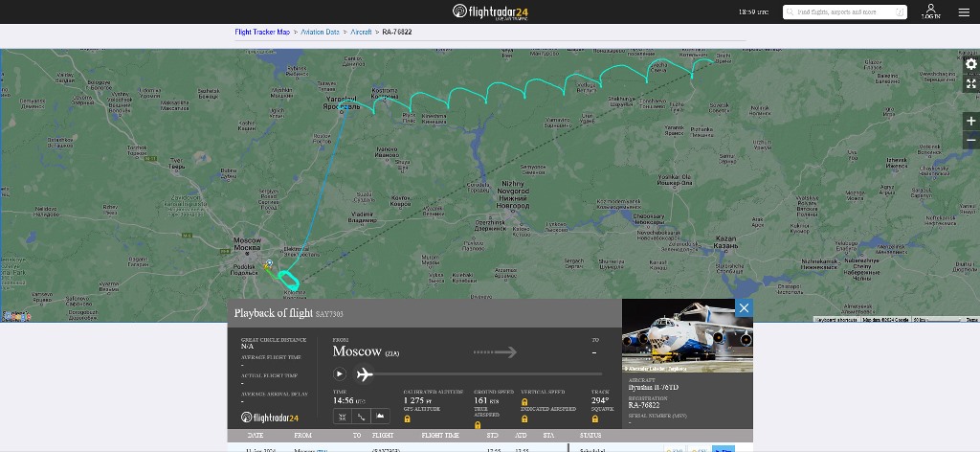Viewport: 980px width, 452px height.
Task: Zoom in on the map
Action: point(970,121)
